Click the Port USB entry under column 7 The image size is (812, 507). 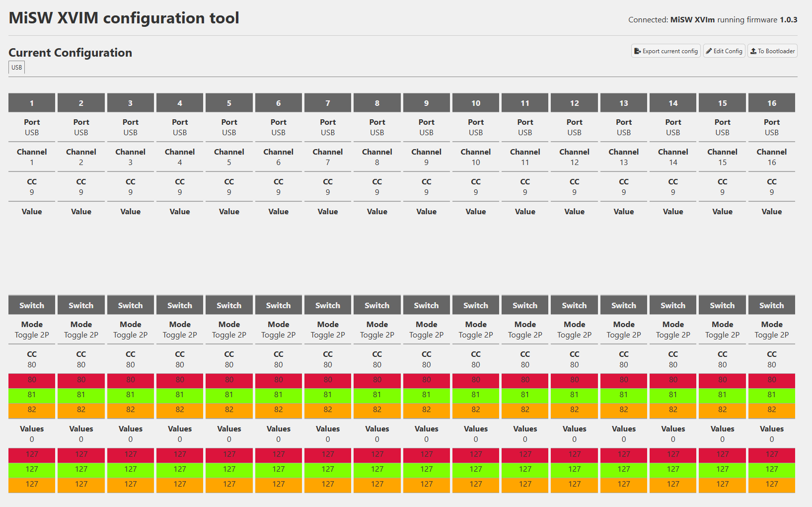328,127
